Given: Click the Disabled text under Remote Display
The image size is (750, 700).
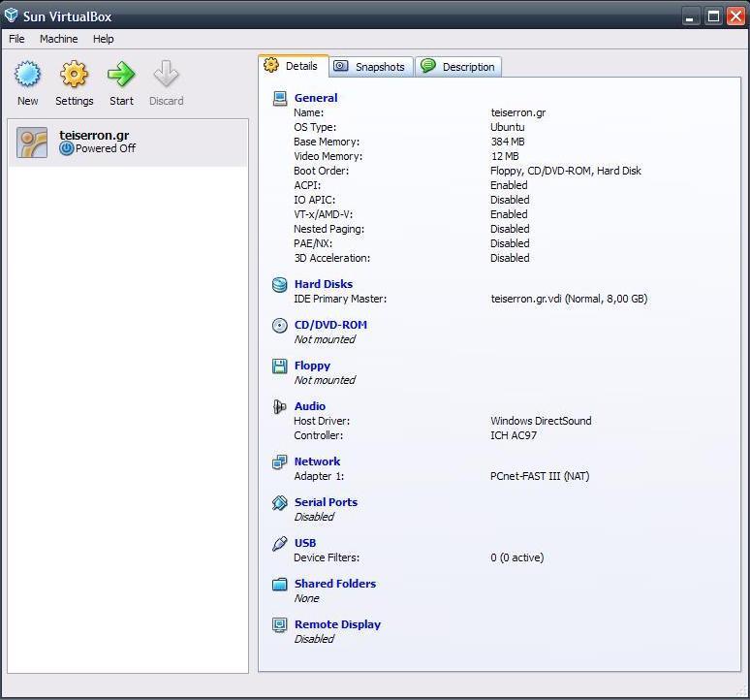Looking at the screenshot, I should [x=314, y=639].
